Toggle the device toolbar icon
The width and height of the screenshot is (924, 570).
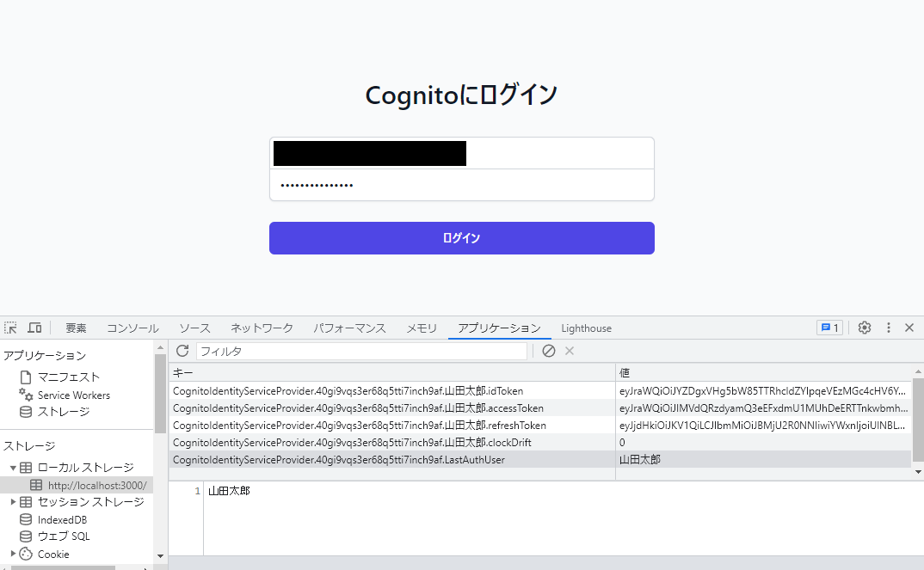pyautogui.click(x=34, y=328)
